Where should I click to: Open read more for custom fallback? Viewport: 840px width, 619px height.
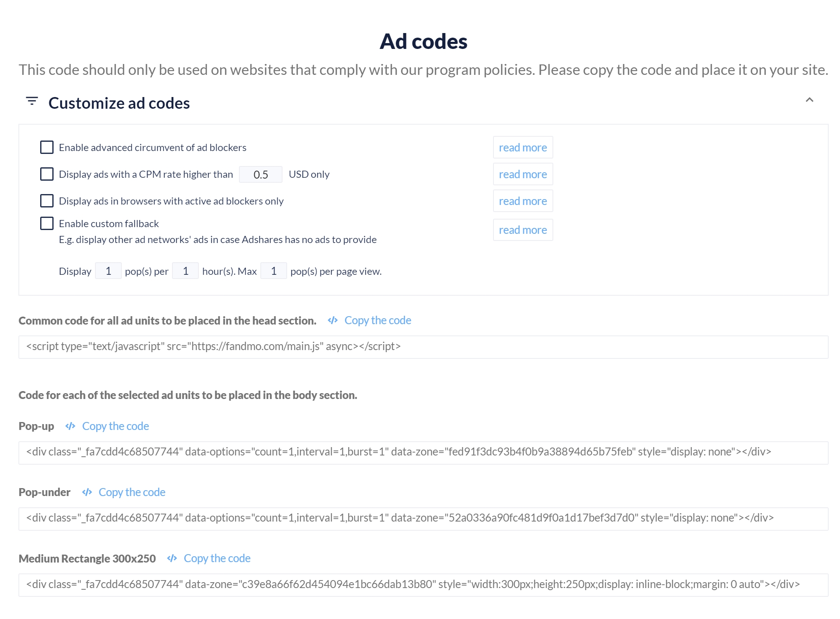pyautogui.click(x=523, y=230)
